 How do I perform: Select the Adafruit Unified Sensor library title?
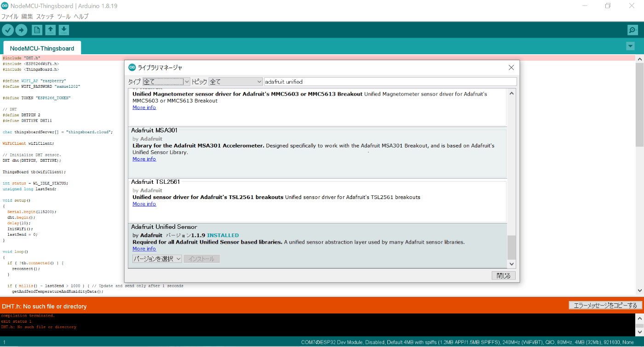click(x=164, y=227)
